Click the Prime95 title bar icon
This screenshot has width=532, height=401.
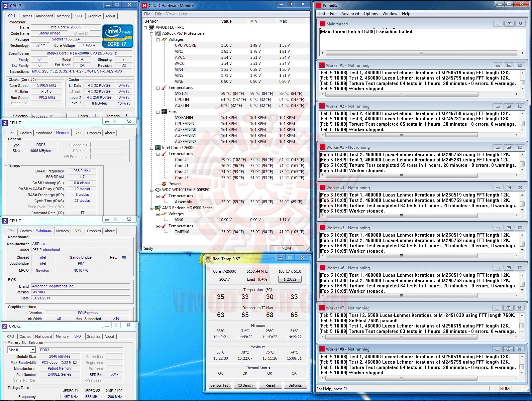point(318,5)
